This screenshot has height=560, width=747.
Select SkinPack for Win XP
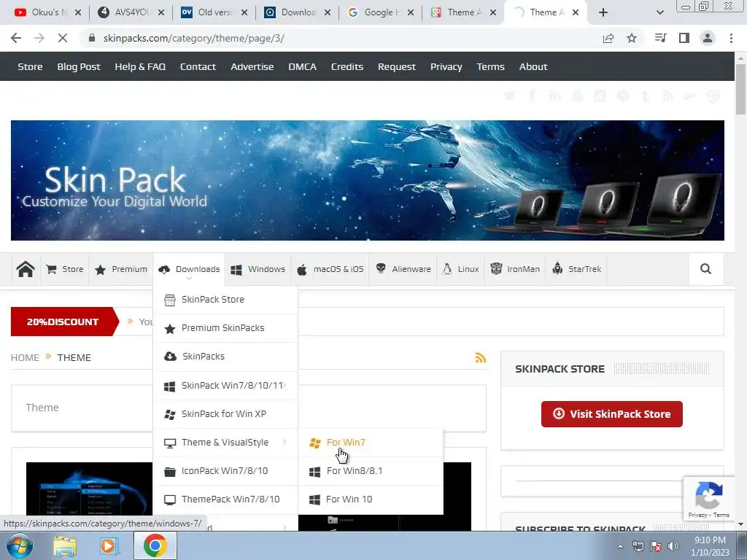225,414
